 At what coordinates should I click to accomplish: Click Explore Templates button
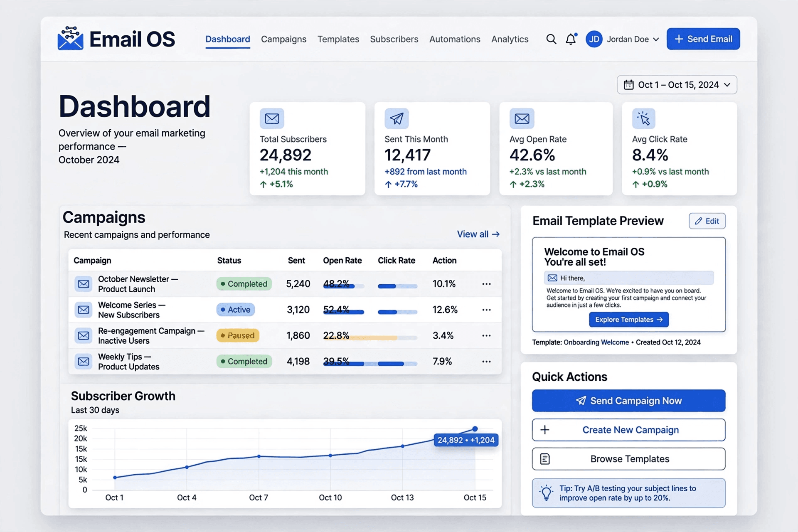(x=628, y=320)
